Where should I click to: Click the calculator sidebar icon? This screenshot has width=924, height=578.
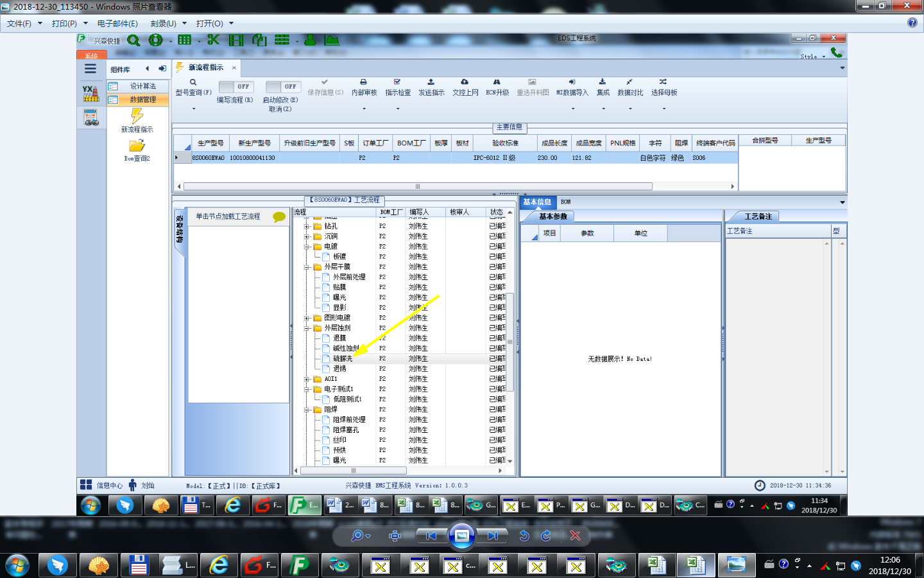point(90,117)
